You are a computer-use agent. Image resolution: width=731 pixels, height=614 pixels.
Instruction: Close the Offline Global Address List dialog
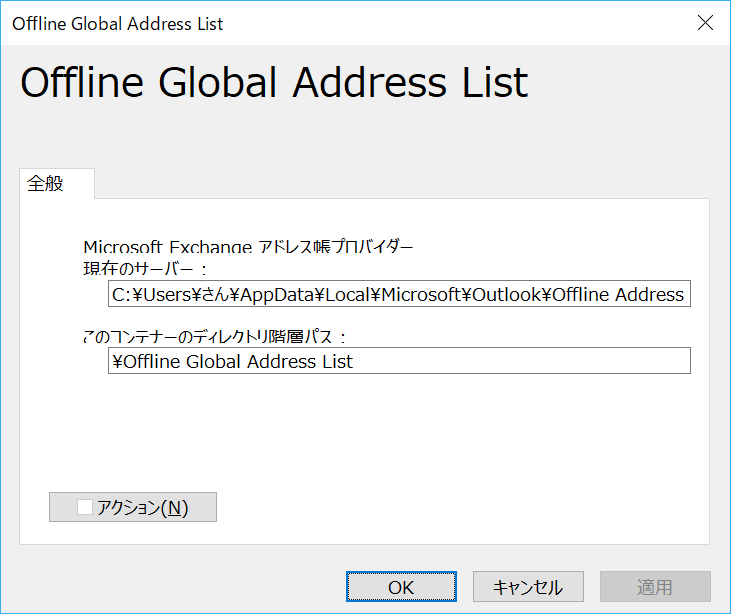tap(705, 22)
